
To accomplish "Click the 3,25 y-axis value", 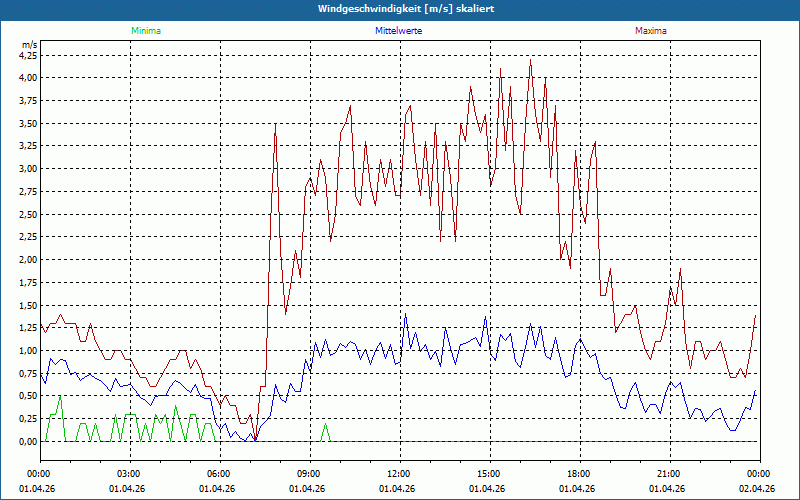I will point(29,146).
